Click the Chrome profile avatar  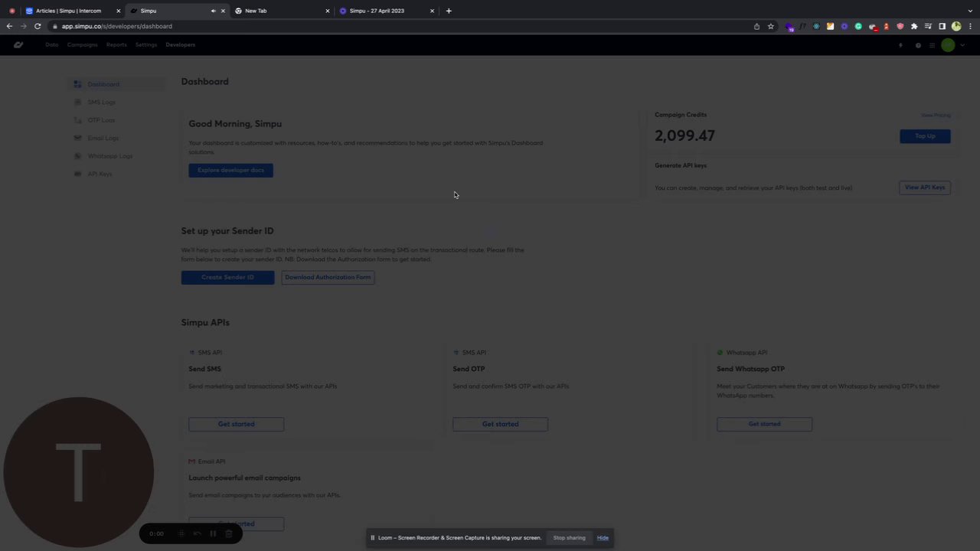coord(956,26)
